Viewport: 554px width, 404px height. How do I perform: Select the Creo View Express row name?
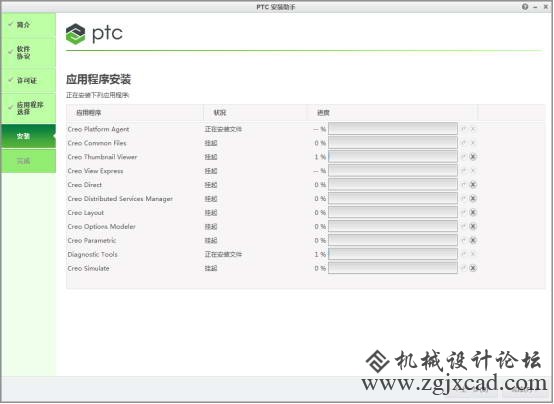coord(95,171)
